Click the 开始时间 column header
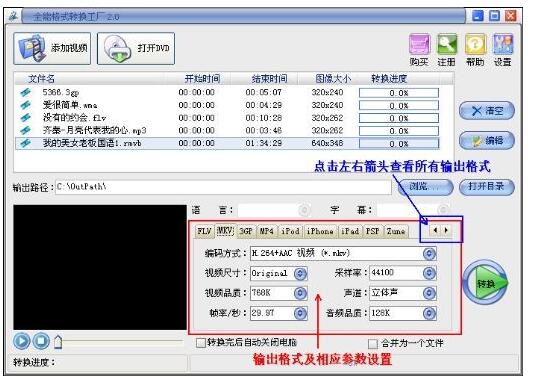The width and height of the screenshot is (554, 380). pyautogui.click(x=202, y=78)
